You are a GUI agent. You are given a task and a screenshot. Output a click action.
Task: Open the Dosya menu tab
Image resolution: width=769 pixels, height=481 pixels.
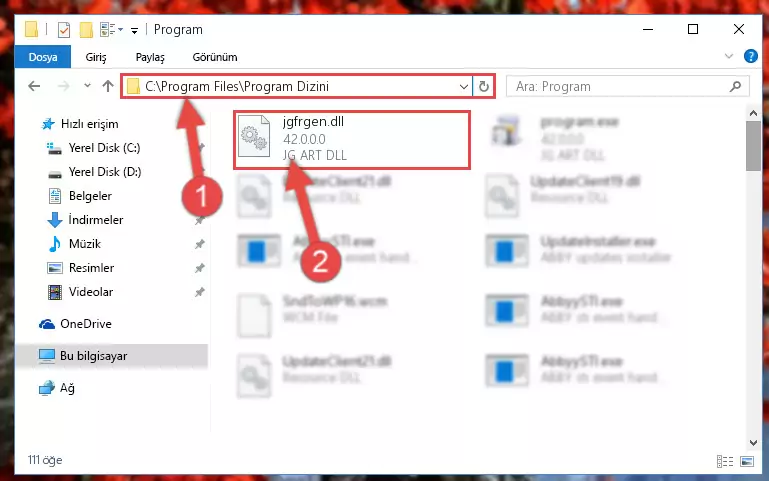(x=43, y=57)
